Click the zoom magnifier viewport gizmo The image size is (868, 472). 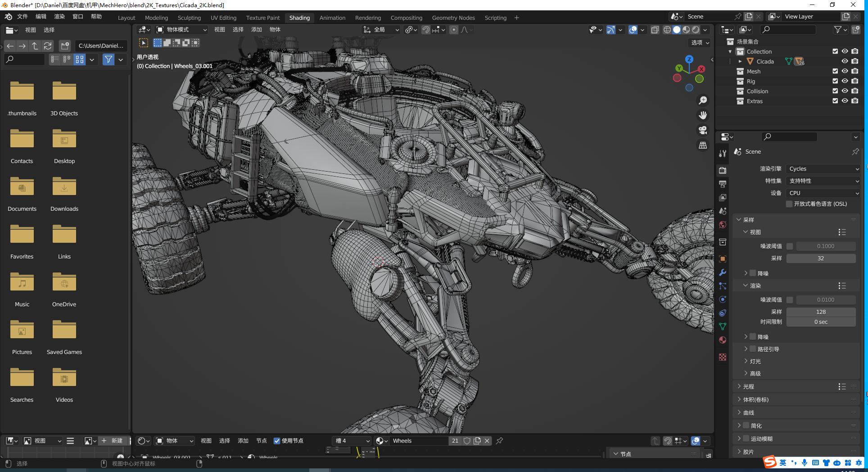[x=702, y=100]
